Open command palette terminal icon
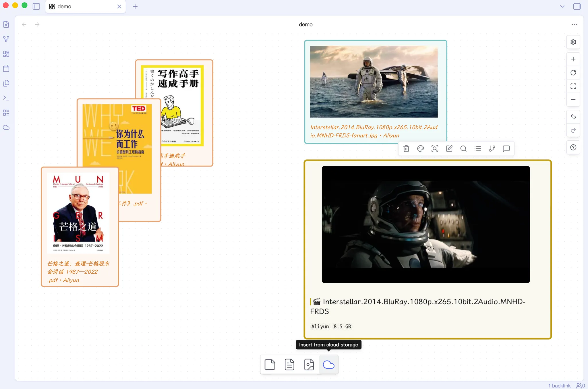This screenshot has width=588, height=389. point(6,98)
